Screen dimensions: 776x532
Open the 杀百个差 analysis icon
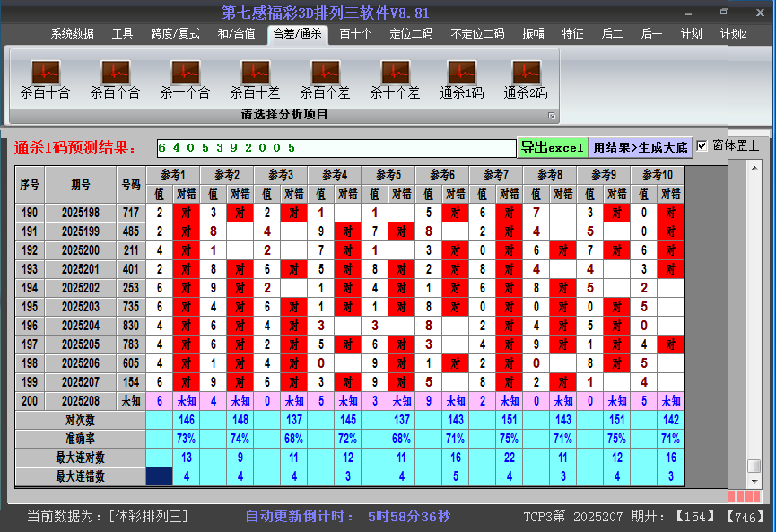point(325,79)
